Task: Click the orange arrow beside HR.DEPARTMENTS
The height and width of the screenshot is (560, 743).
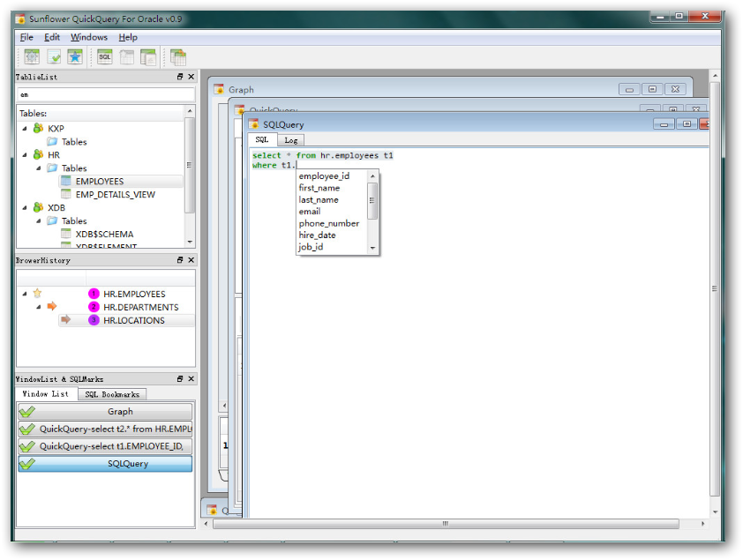Action: pyautogui.click(x=52, y=307)
